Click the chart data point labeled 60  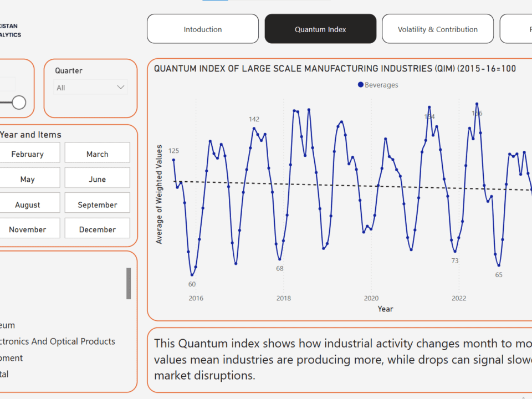coord(192,275)
